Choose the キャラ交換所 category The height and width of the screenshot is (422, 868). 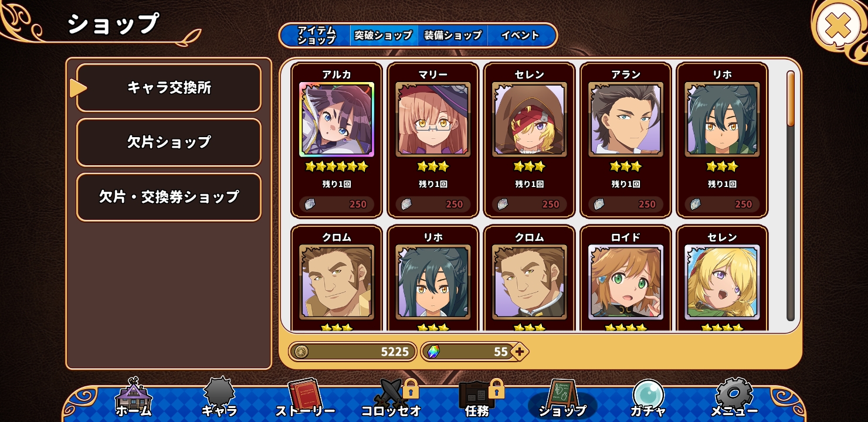pyautogui.click(x=169, y=88)
